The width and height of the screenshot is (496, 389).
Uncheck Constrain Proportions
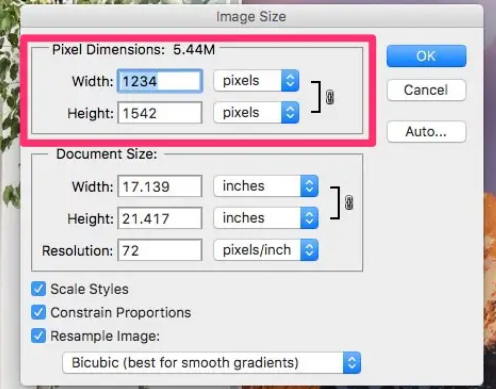coord(38,312)
